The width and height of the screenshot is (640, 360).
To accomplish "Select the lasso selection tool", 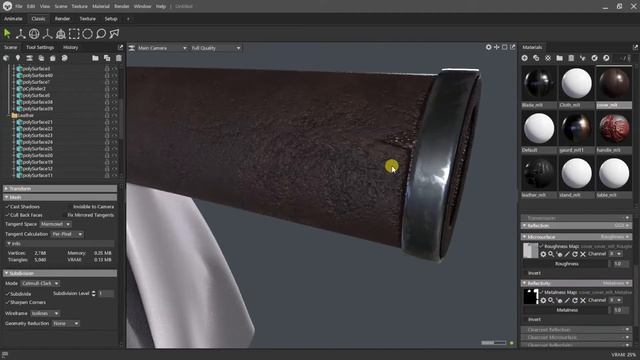I will pos(101,34).
